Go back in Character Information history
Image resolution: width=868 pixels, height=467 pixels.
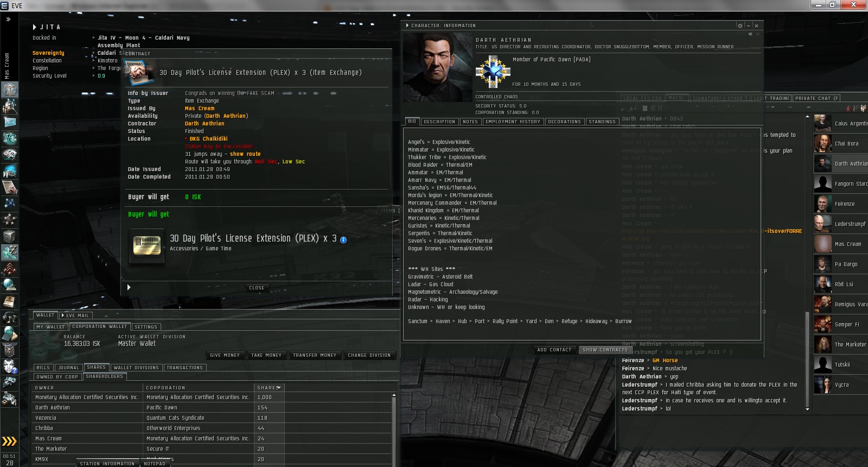[x=750, y=34]
